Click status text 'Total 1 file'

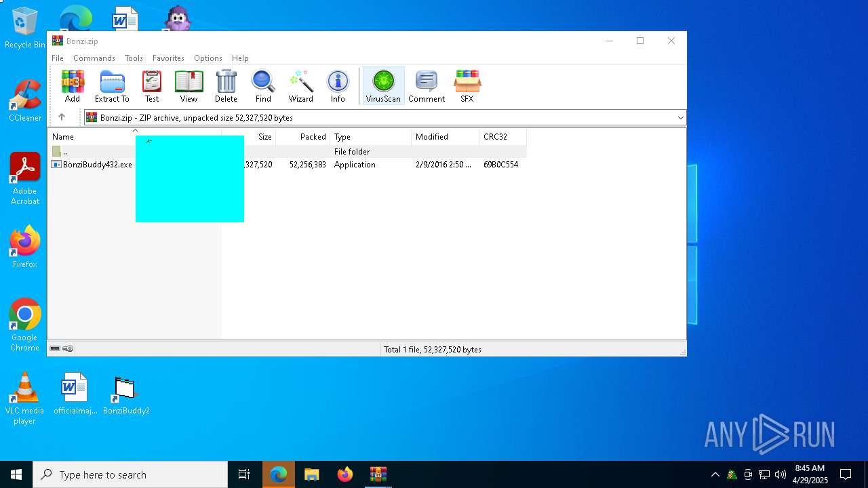[432, 350]
